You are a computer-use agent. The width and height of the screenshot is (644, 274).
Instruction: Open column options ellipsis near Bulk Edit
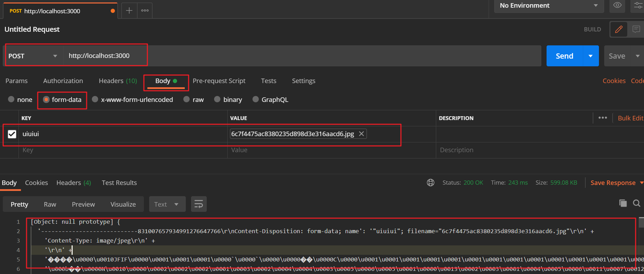[602, 118]
